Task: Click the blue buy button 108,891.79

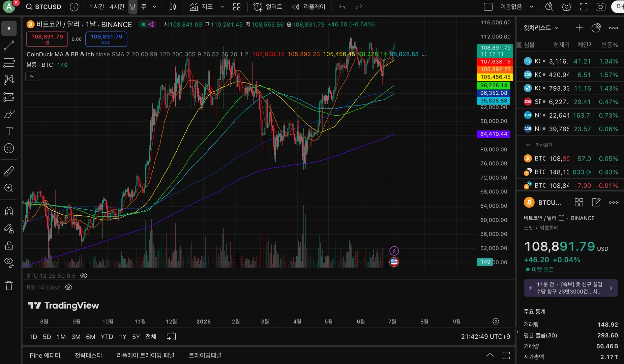Action: (106, 39)
